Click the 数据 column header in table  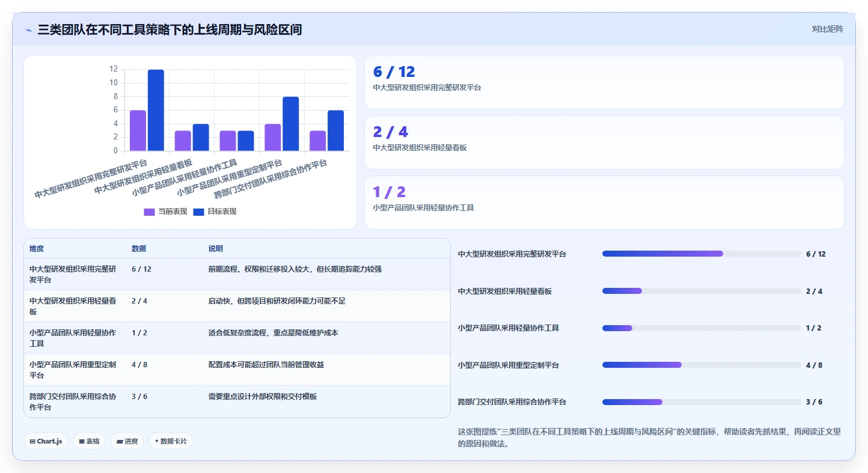[139, 249]
